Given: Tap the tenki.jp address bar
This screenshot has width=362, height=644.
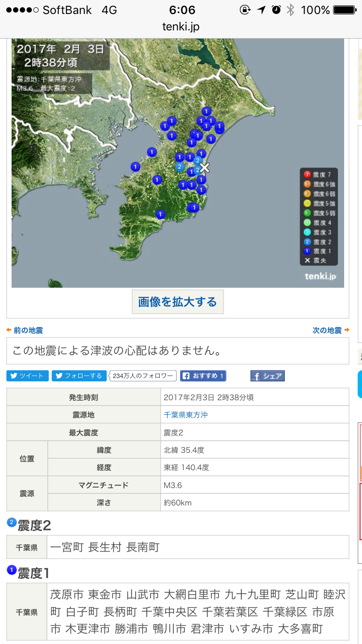Looking at the screenshot, I should (x=181, y=27).
